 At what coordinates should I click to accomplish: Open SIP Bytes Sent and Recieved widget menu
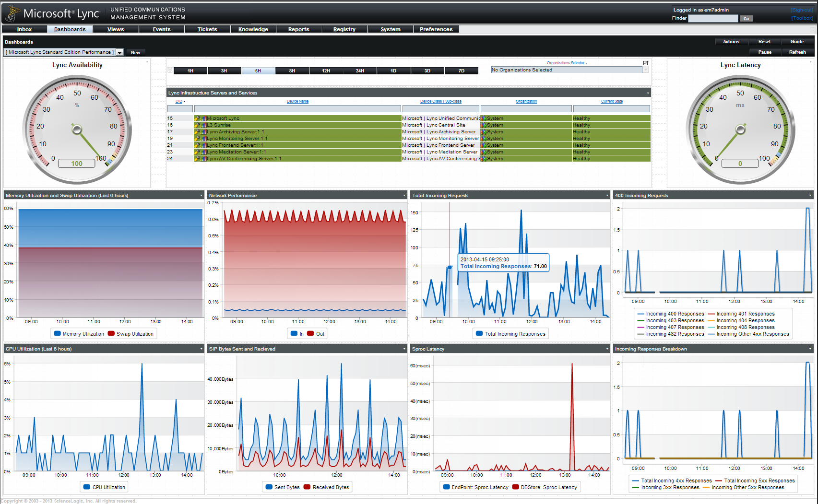(x=404, y=349)
